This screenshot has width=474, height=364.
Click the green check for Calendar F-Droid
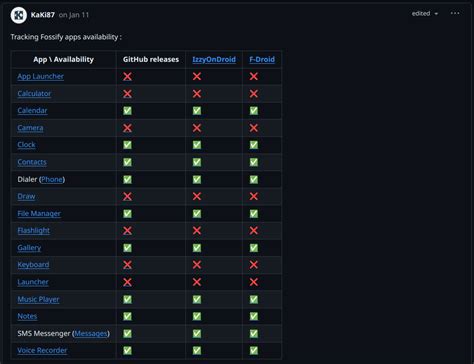click(254, 111)
